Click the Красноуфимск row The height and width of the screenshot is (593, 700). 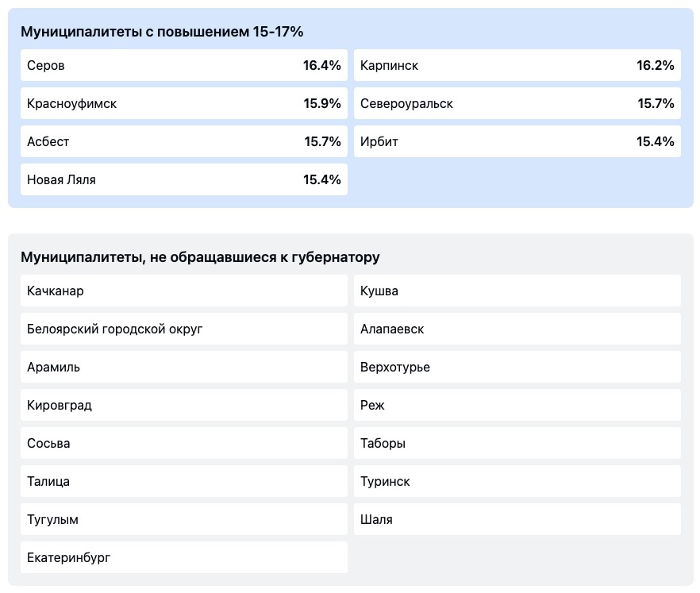point(183,104)
